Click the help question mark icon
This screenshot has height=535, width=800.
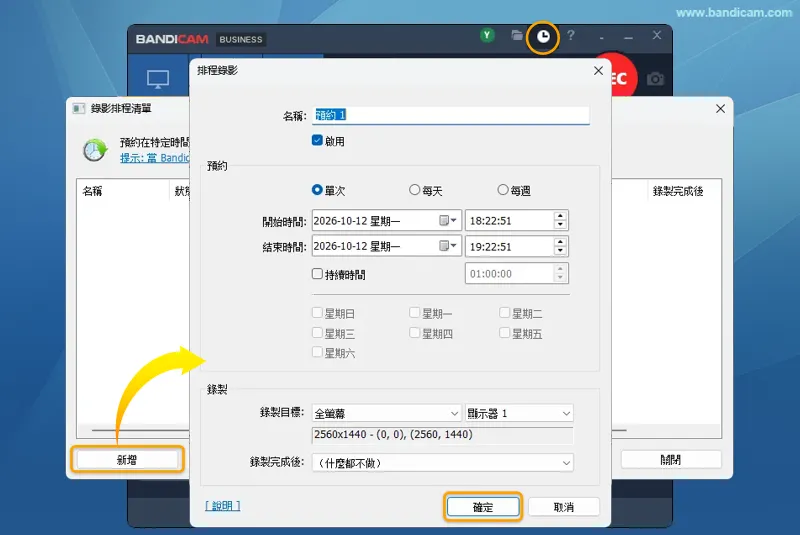click(x=571, y=35)
